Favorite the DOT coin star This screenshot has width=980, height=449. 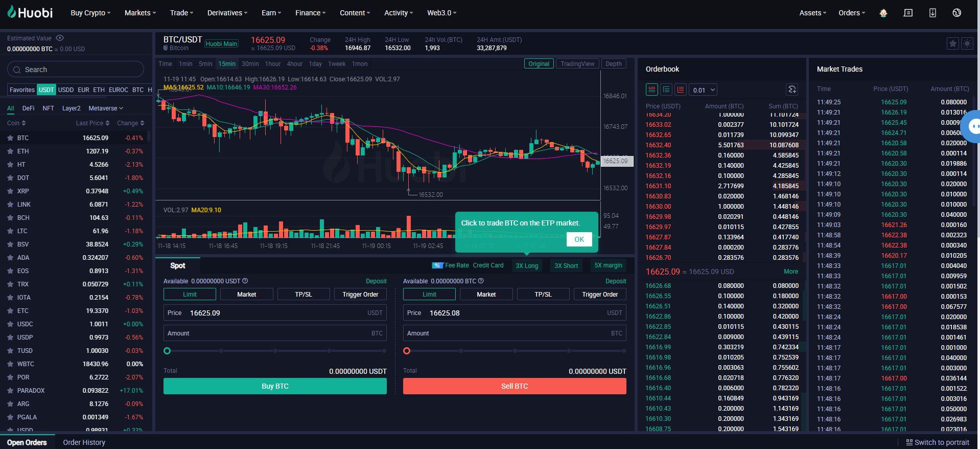[x=10, y=178]
